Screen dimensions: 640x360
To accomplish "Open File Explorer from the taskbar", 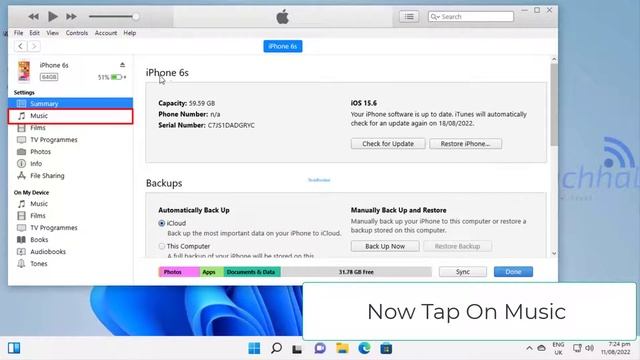I will pyautogui.click(x=342, y=348).
